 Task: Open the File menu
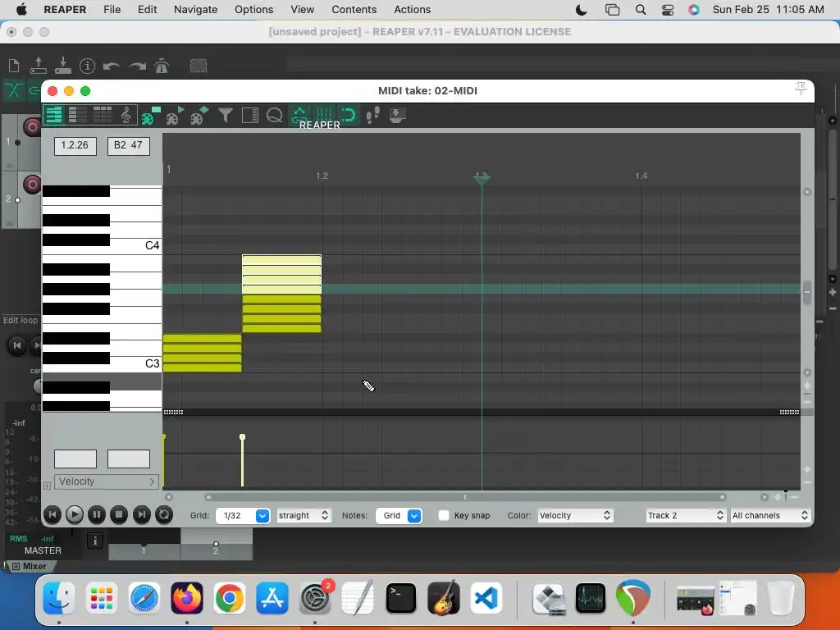tap(112, 10)
